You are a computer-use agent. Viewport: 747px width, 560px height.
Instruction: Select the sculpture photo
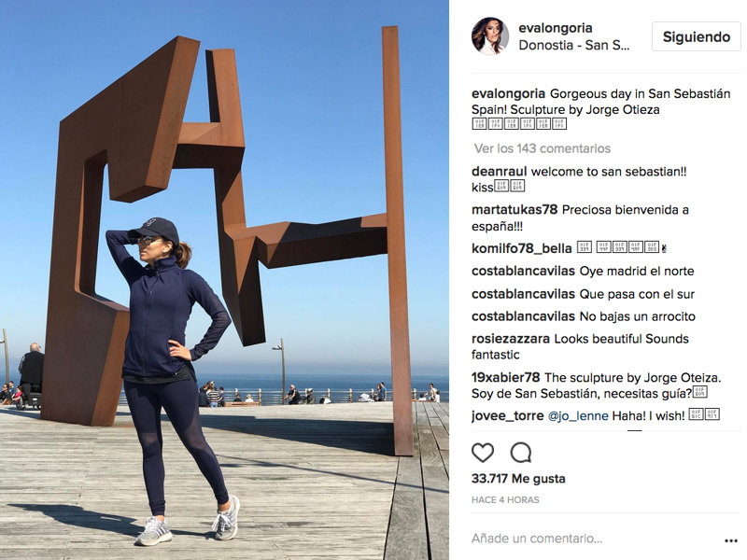pyautogui.click(x=224, y=280)
